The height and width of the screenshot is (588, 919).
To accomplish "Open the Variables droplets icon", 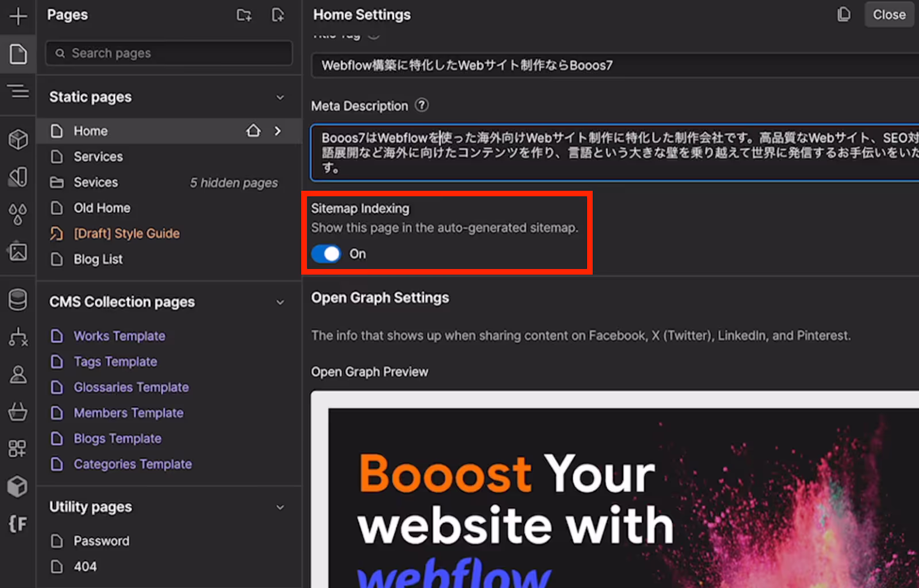I will (18, 214).
